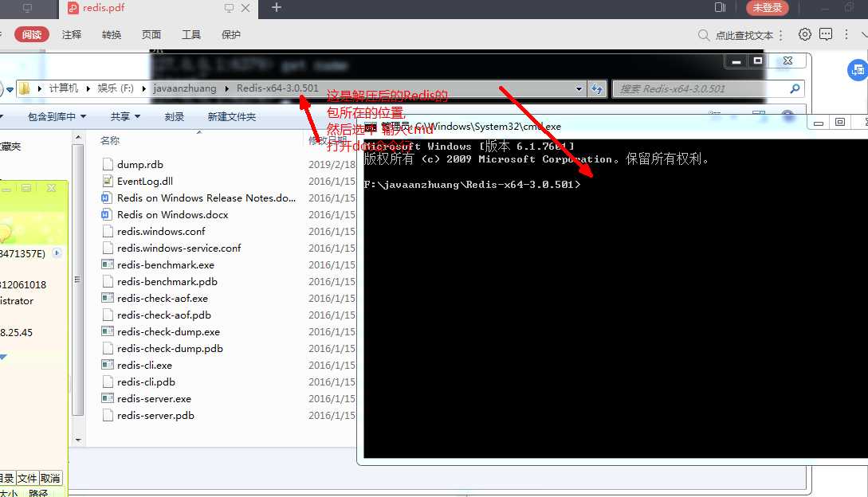Open the more options dots in the reader toolbar

(x=846, y=34)
